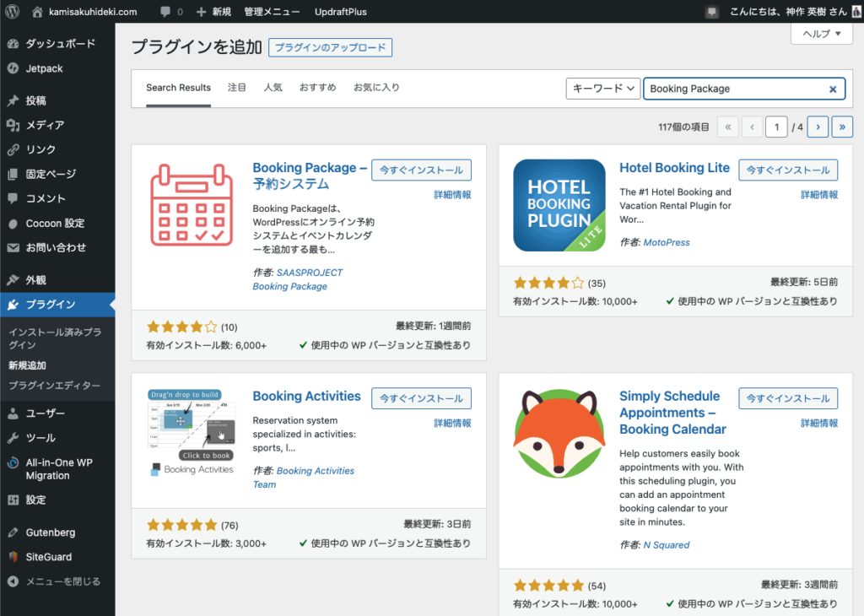Open 詳細情報 for Simply Schedule Appointments
The image size is (864, 616).
819,423
